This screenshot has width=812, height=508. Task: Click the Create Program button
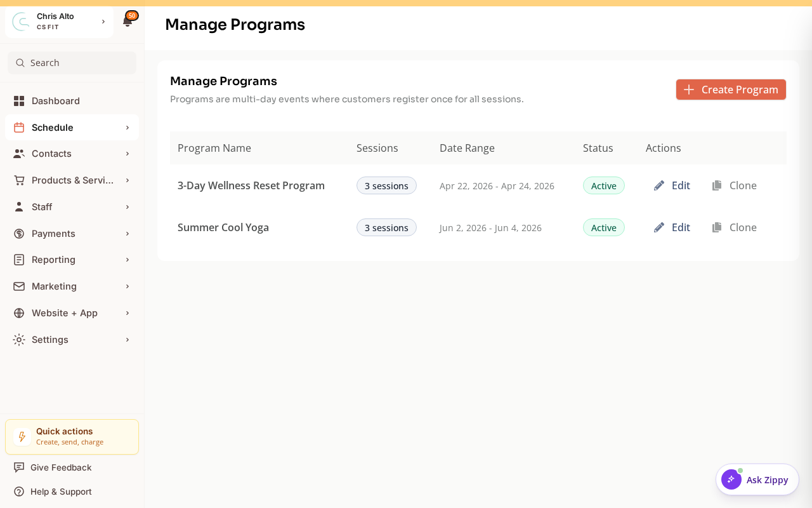tap(731, 90)
